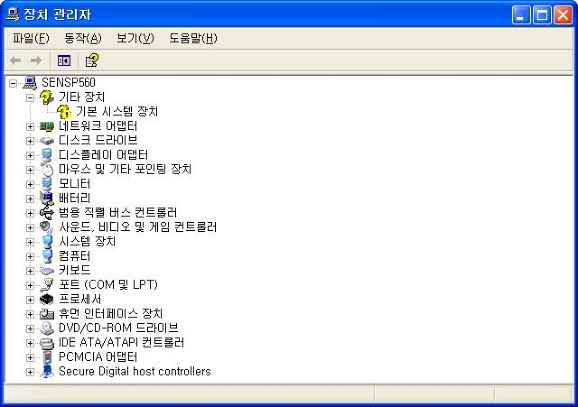The image size is (578, 407).
Task: Expand the 사운드, 비디오 및 게임 컨트롤러 category
Action: (x=30, y=227)
